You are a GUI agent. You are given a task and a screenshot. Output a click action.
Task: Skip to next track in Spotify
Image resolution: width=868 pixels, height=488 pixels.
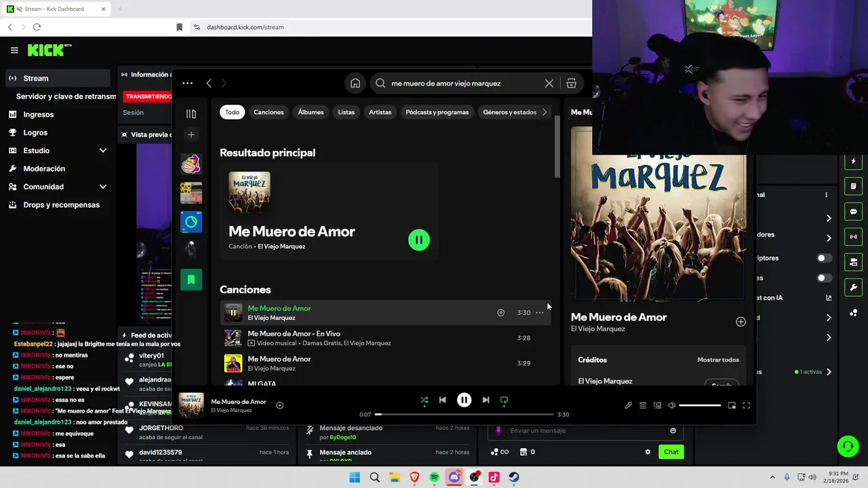click(486, 400)
